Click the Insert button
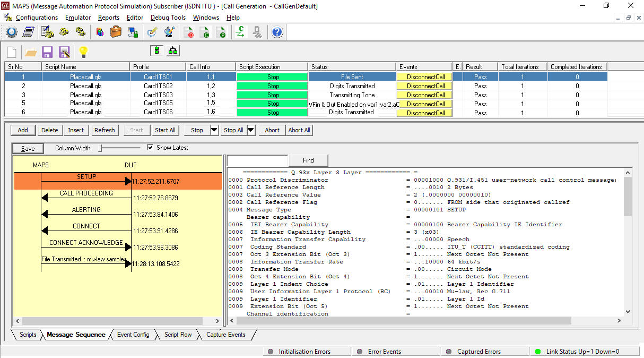Viewport: 644px width, 358px height. pyautogui.click(x=76, y=130)
